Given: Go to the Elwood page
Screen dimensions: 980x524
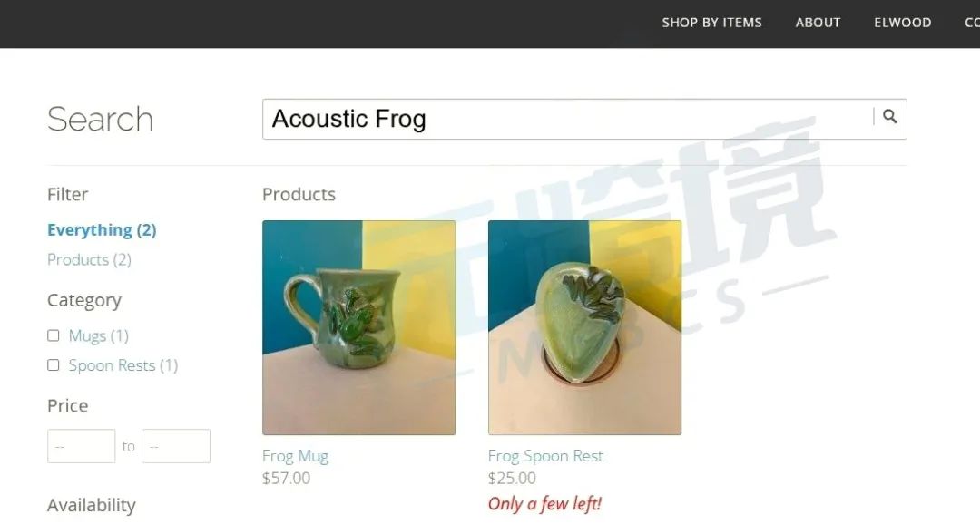Looking at the screenshot, I should point(903,23).
